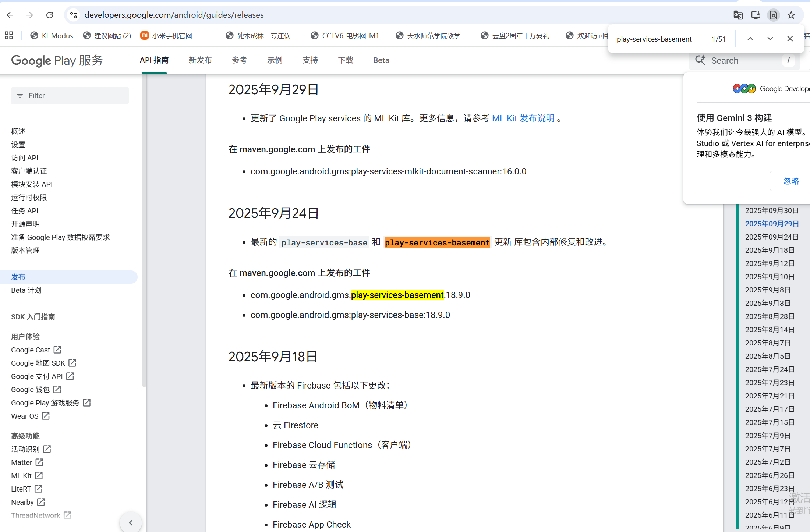Screen dimensions: 810x532
Task: Open site settings via the tune icon
Action: click(73, 15)
